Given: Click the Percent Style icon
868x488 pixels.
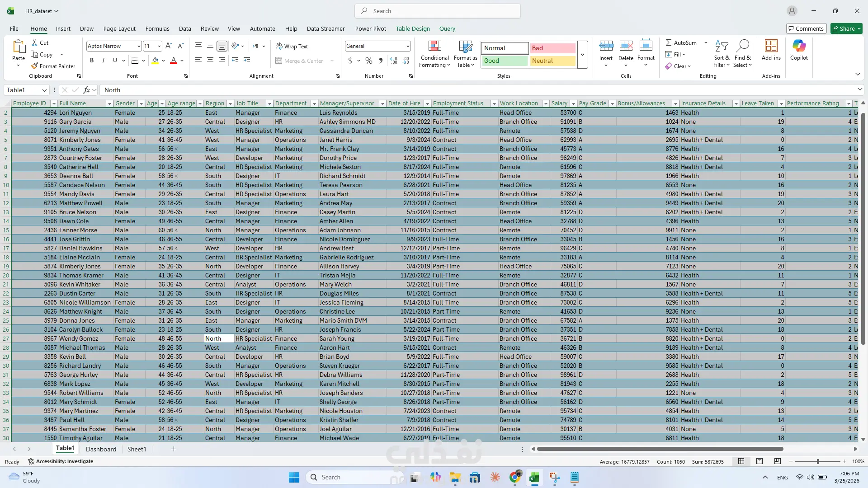Looking at the screenshot, I should [x=369, y=61].
